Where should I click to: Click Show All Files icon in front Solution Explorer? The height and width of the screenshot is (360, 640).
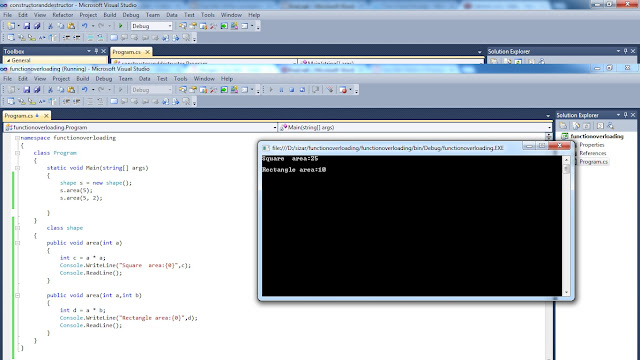[576, 126]
